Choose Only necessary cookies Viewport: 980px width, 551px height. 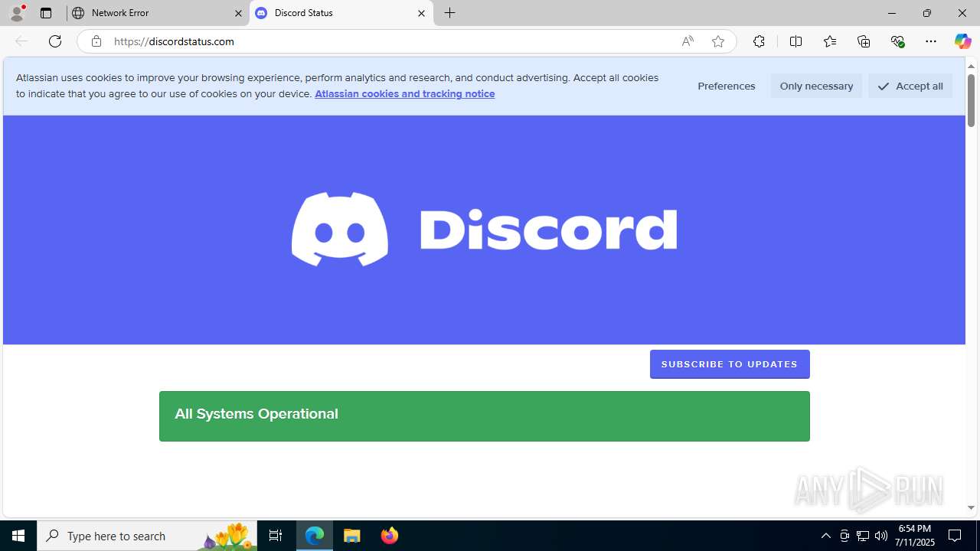pyautogui.click(x=816, y=86)
